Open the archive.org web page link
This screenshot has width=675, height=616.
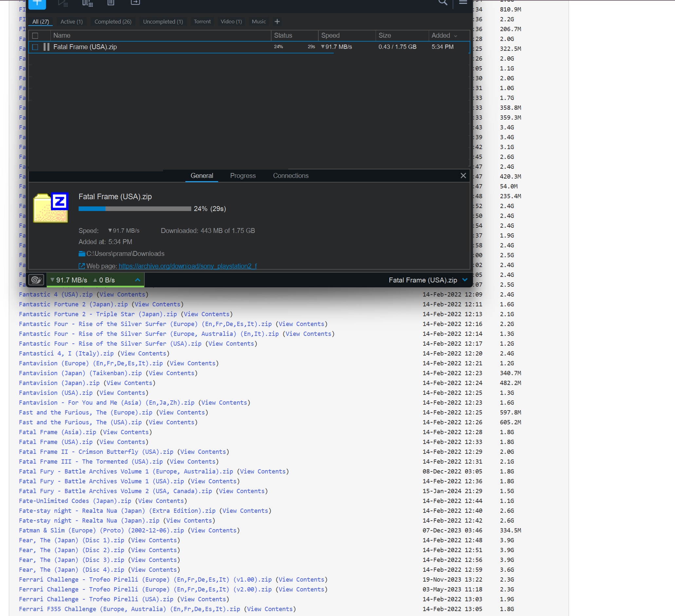pos(187,266)
